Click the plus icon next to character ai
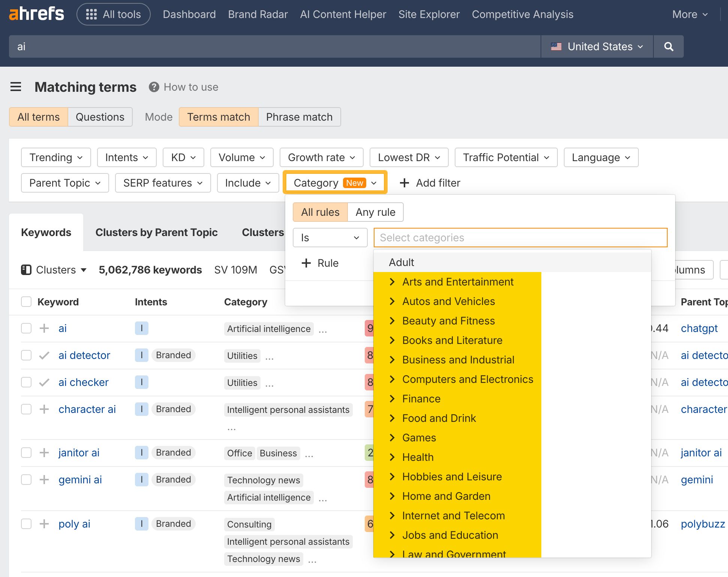Screen dimensions: 728x577 point(44,409)
